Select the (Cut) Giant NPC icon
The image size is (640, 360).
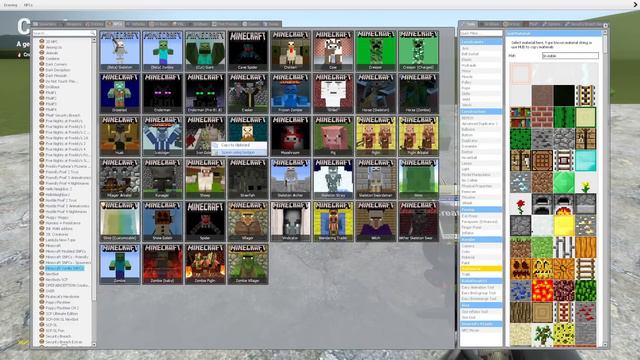205,51
